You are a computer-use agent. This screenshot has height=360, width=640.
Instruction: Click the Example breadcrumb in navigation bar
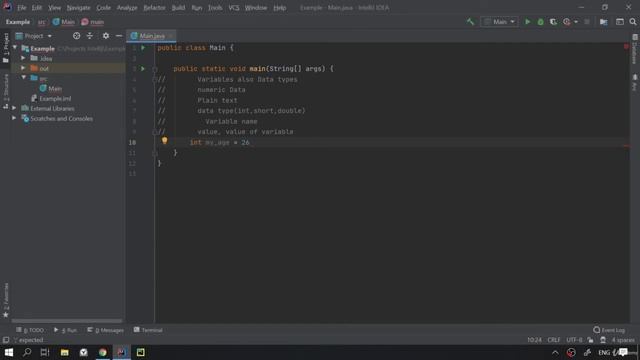[18, 22]
